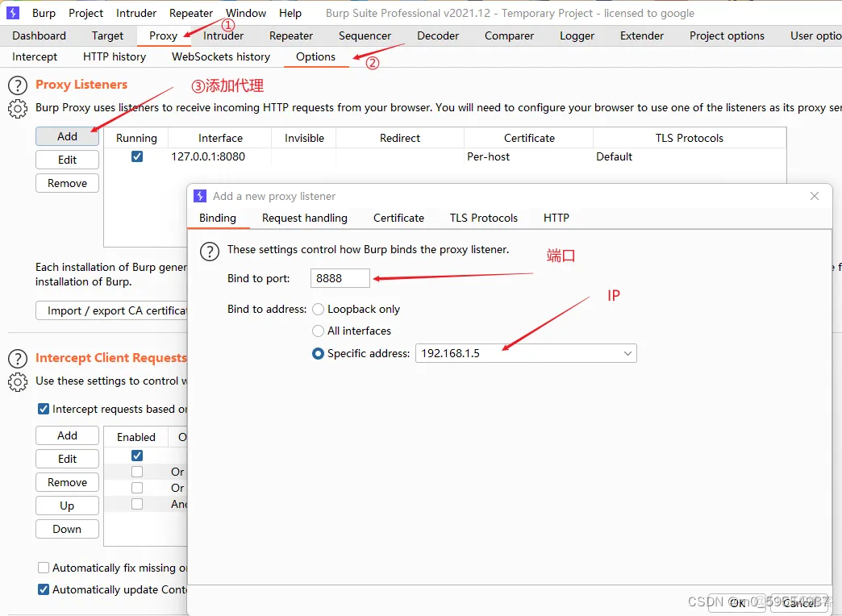Screen dimensions: 842x616
Task: Select the All interfaces radio option
Action: [319, 331]
